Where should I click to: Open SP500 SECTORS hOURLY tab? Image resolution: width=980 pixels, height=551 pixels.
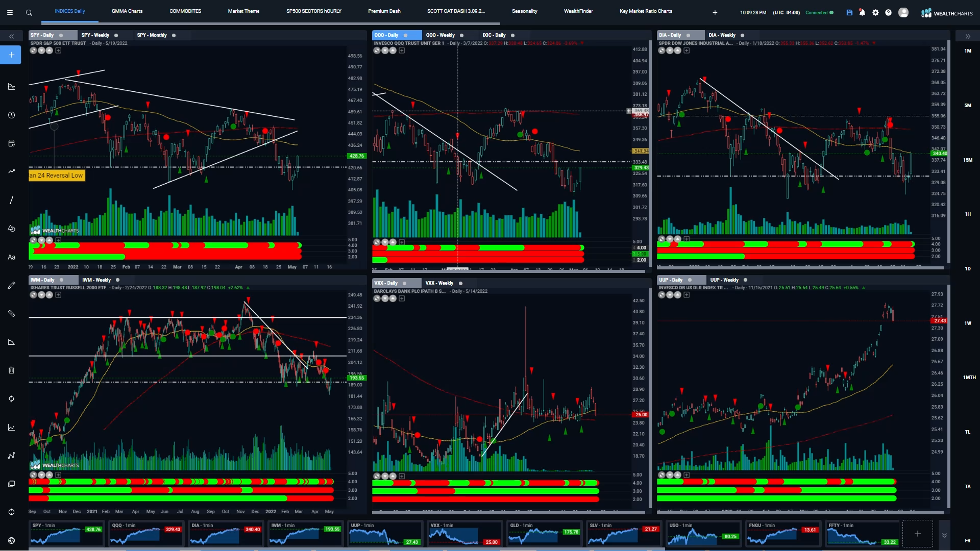(x=314, y=11)
